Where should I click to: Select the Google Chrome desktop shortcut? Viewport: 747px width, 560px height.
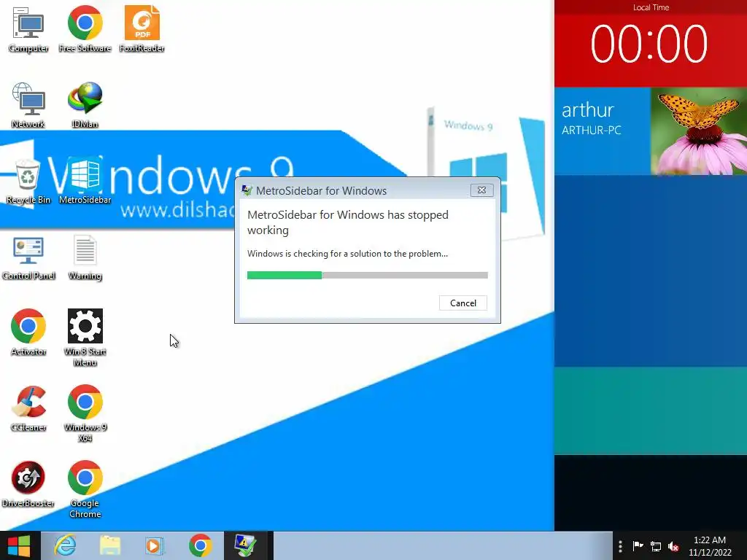click(85, 489)
